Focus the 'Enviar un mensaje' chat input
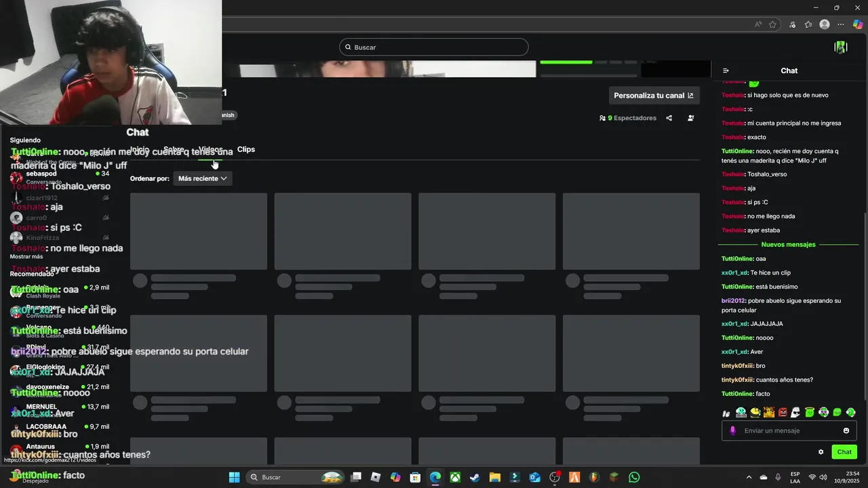 coord(790,430)
